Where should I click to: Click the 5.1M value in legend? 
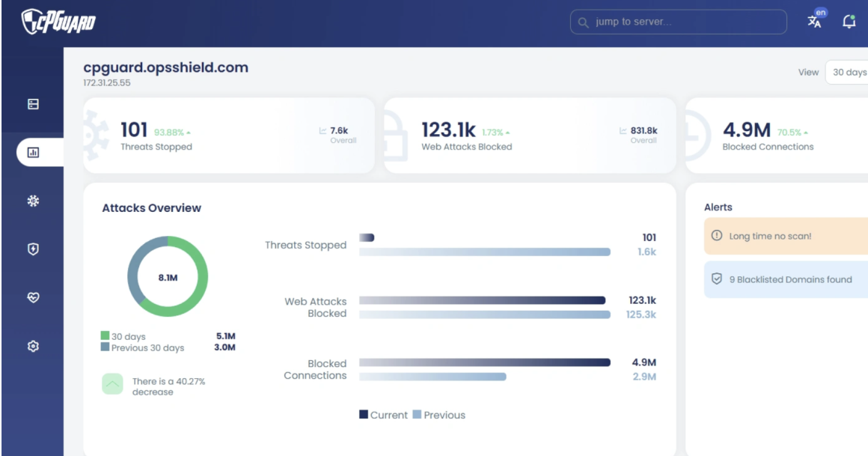pos(225,336)
